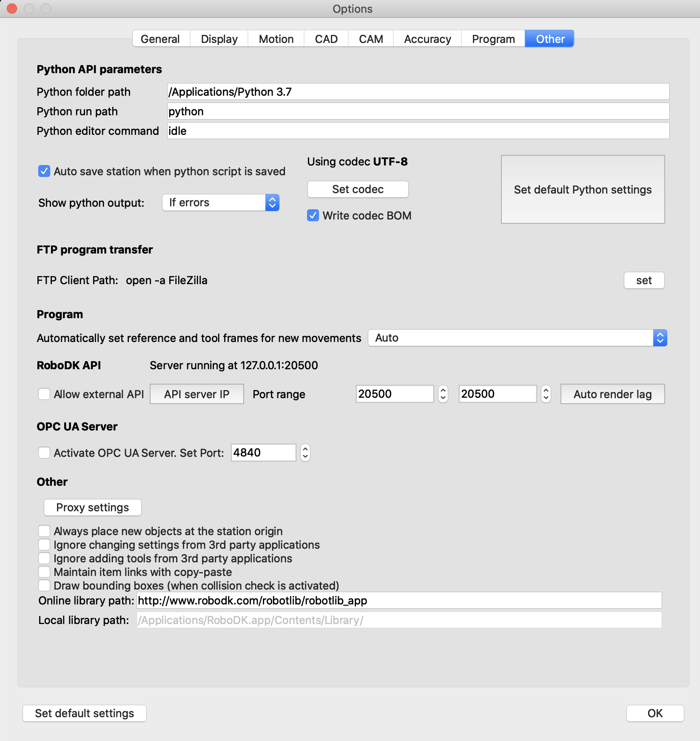Viewport: 700px width, 741px height.
Task: Enable Allow external API checkbox
Action: click(x=44, y=394)
